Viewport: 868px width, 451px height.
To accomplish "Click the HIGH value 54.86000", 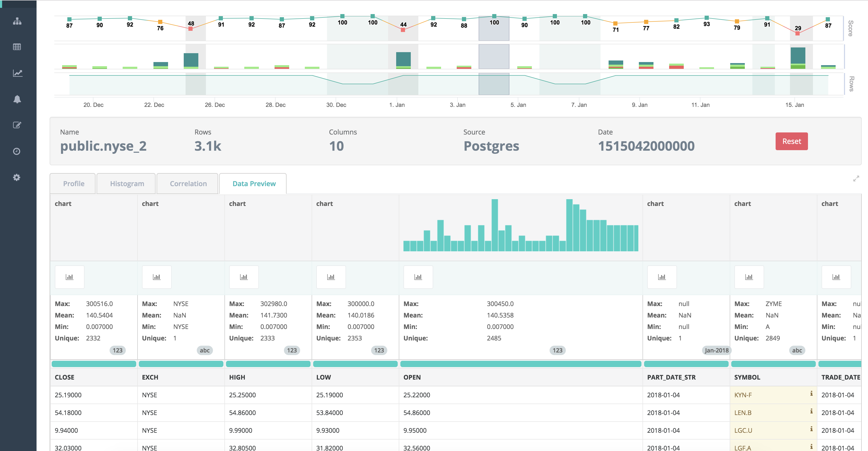I will click(242, 412).
